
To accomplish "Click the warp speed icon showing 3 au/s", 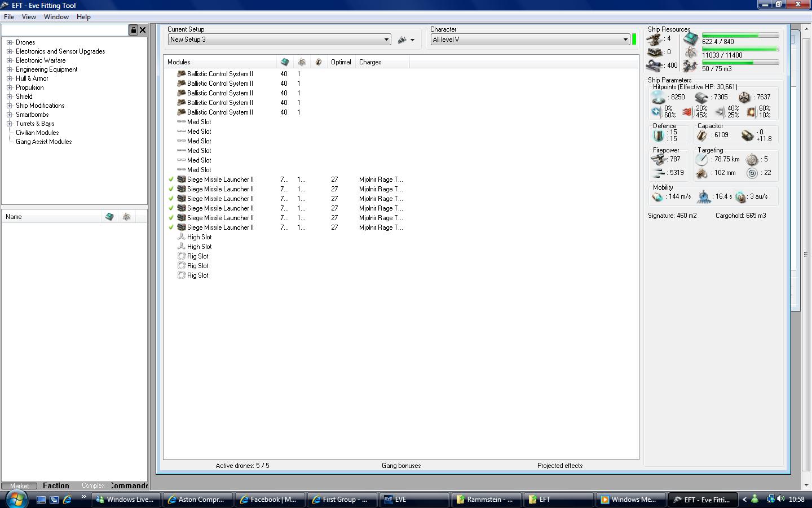I will pos(740,197).
